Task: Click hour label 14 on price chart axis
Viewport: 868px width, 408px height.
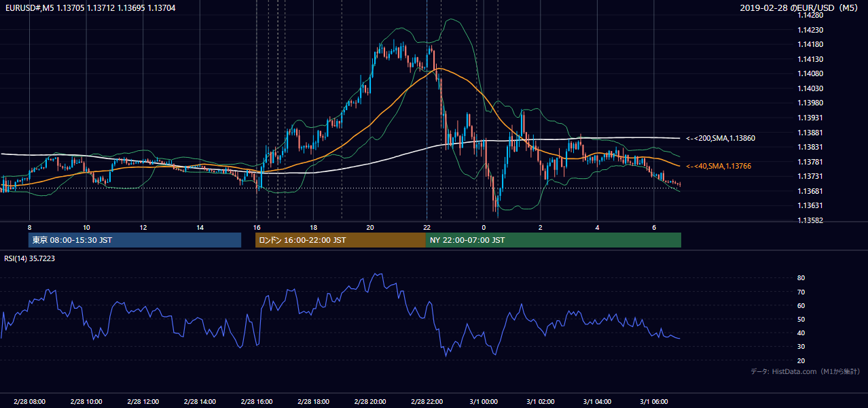Action: tap(200, 227)
